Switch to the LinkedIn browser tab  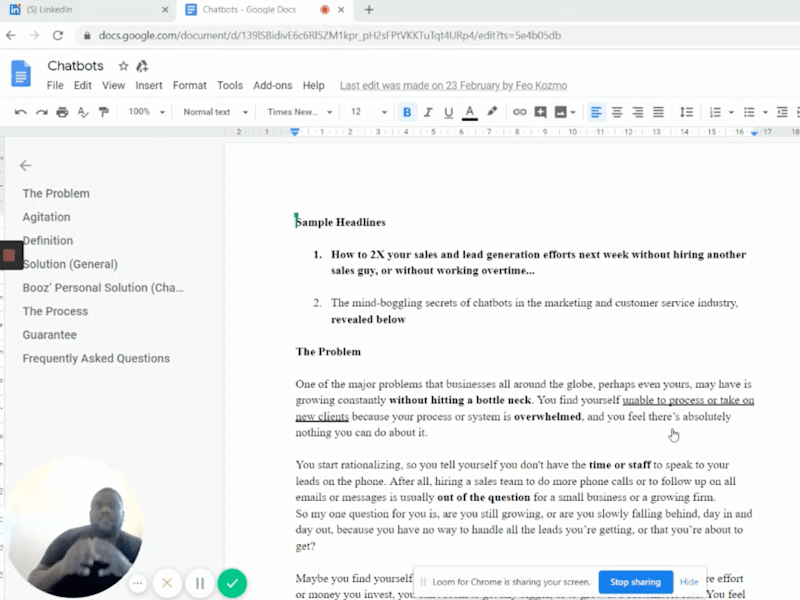coord(87,10)
